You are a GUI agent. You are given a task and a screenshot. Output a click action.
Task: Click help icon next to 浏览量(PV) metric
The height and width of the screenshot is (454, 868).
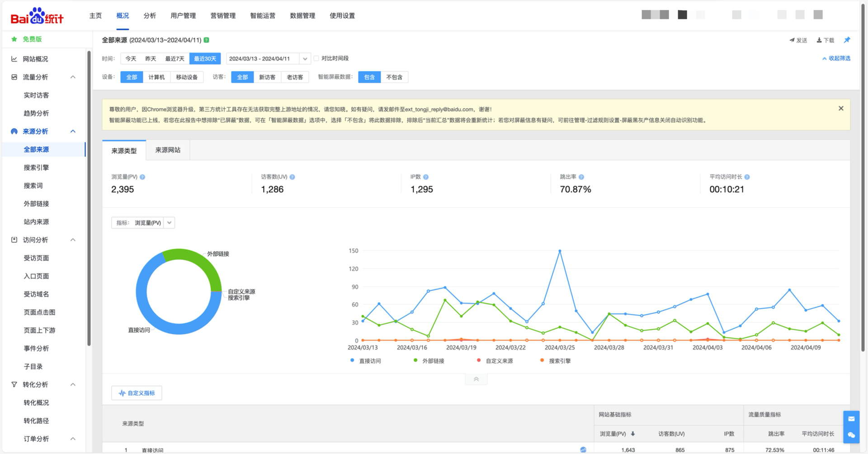coord(142,177)
